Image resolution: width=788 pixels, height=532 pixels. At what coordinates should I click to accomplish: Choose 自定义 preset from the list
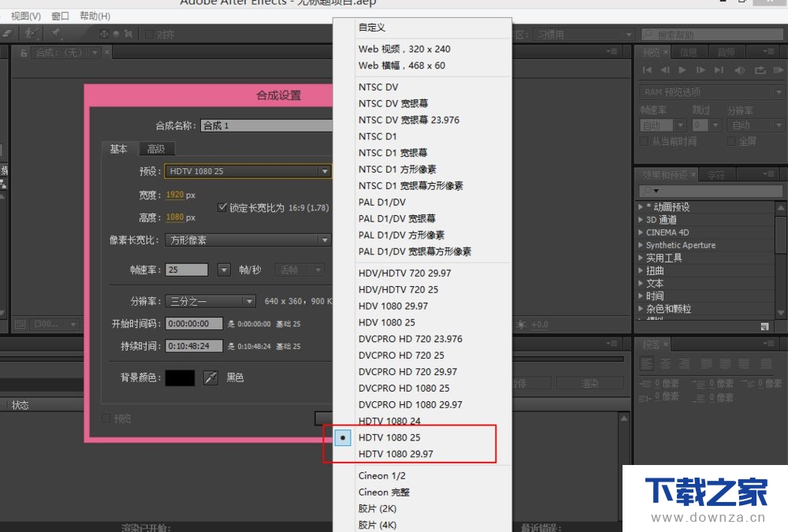click(372, 28)
